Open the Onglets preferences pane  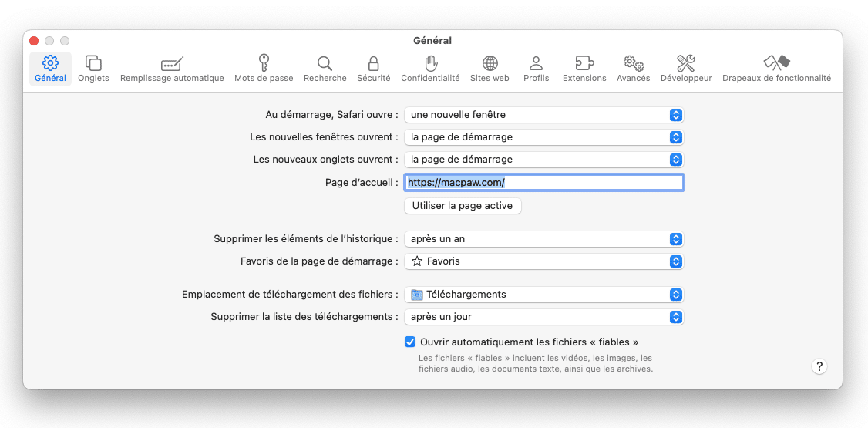pyautogui.click(x=93, y=69)
